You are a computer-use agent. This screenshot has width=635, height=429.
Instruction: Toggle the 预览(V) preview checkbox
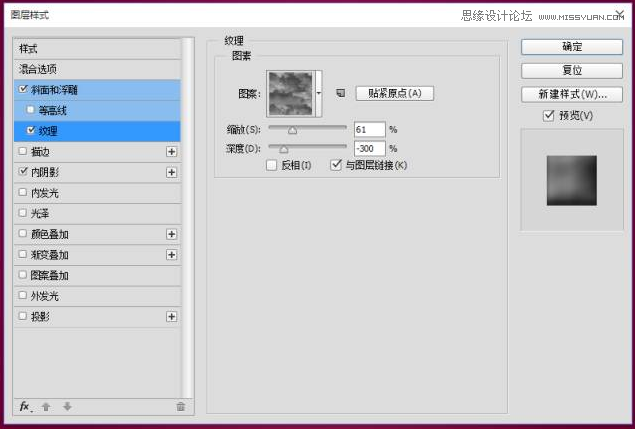(548, 116)
